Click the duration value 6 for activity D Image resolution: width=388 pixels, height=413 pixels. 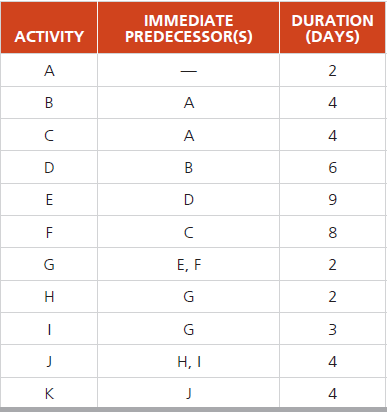(332, 168)
